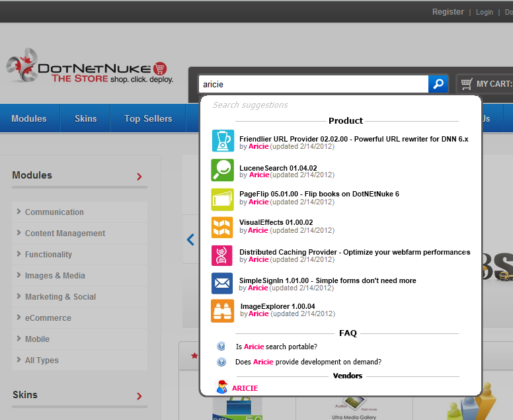This screenshot has height=420, width=513.
Task: Open the Skins navigation tab
Action: pyautogui.click(x=85, y=118)
